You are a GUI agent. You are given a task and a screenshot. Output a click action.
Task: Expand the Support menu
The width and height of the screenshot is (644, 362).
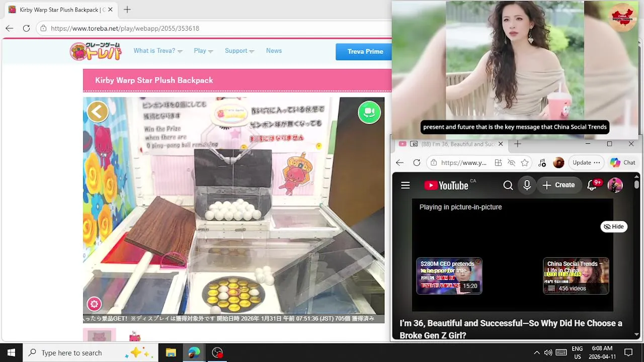click(239, 51)
